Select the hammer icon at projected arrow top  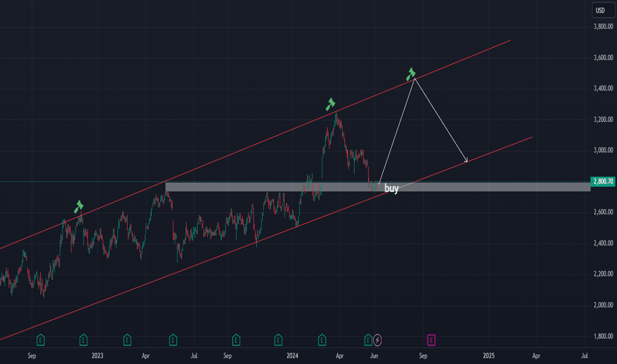[411, 74]
